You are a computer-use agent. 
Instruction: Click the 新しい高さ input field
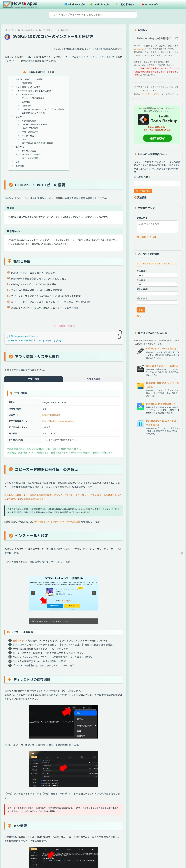[x=157, y=303]
